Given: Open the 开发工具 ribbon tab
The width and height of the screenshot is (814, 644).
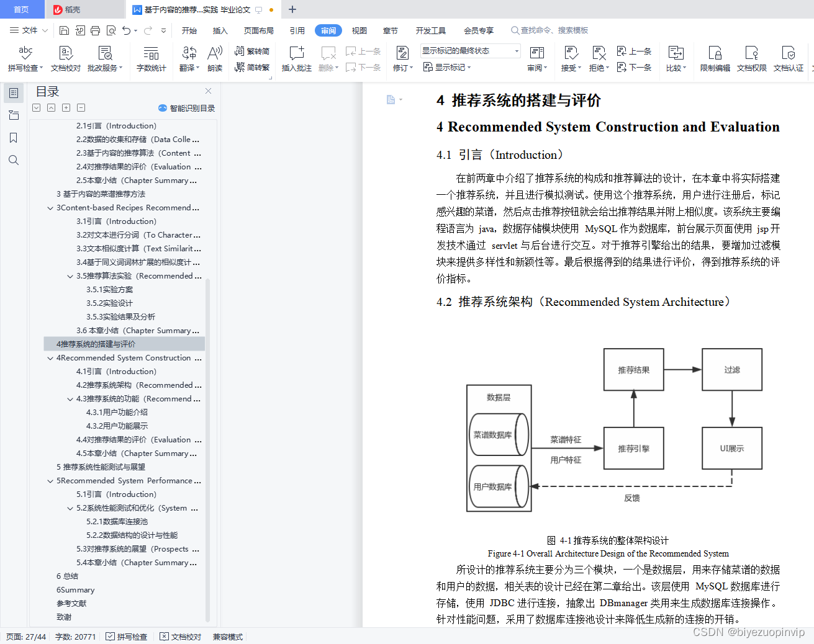Looking at the screenshot, I should (431, 30).
